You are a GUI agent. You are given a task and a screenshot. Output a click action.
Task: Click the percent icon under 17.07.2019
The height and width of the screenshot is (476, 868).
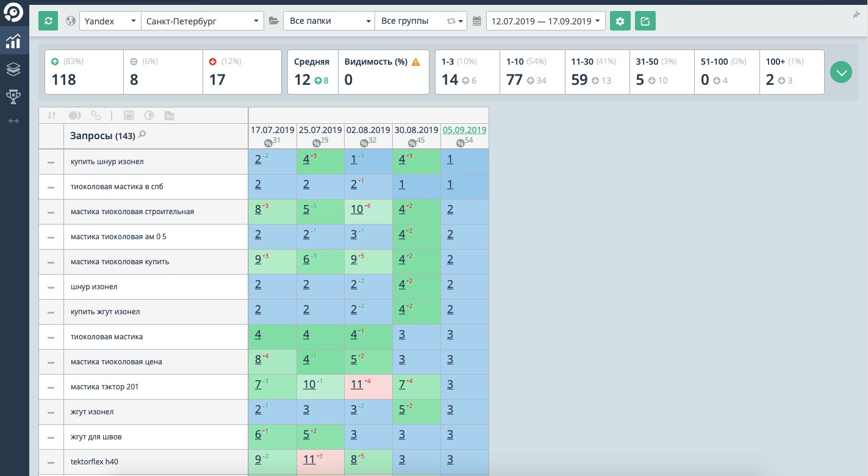click(x=268, y=143)
